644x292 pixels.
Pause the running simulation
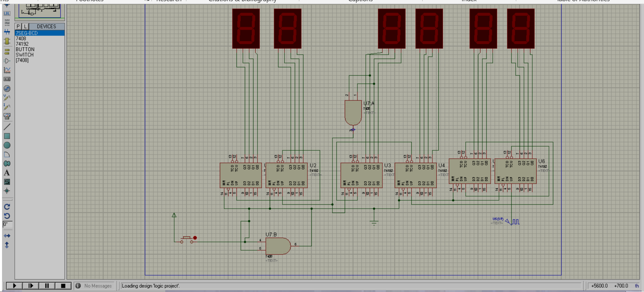[47, 286]
